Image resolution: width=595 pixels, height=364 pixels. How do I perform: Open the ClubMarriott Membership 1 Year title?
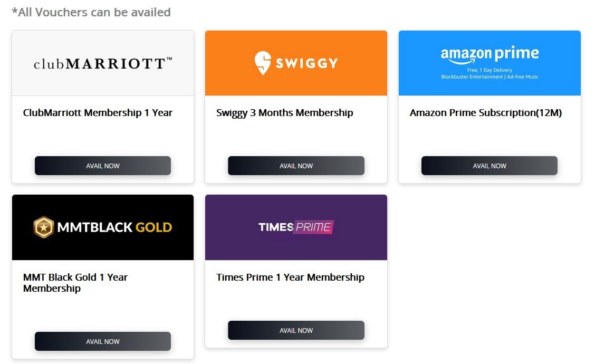click(x=98, y=113)
